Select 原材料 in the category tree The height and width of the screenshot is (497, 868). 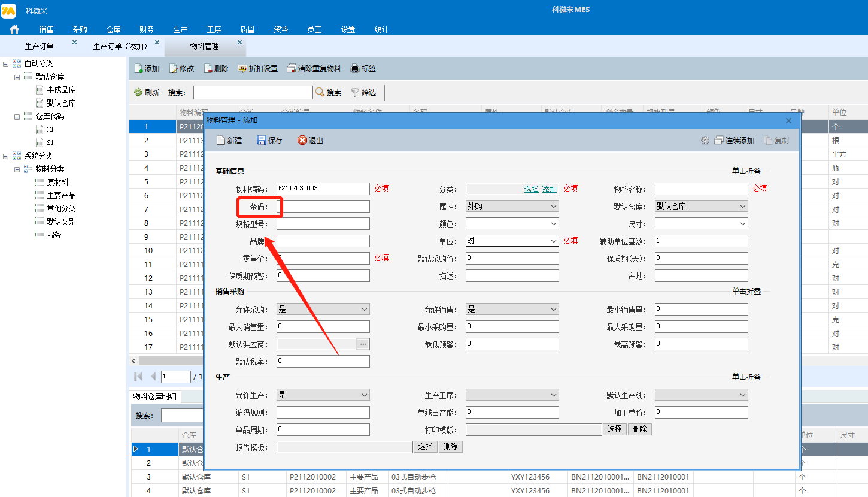57,182
